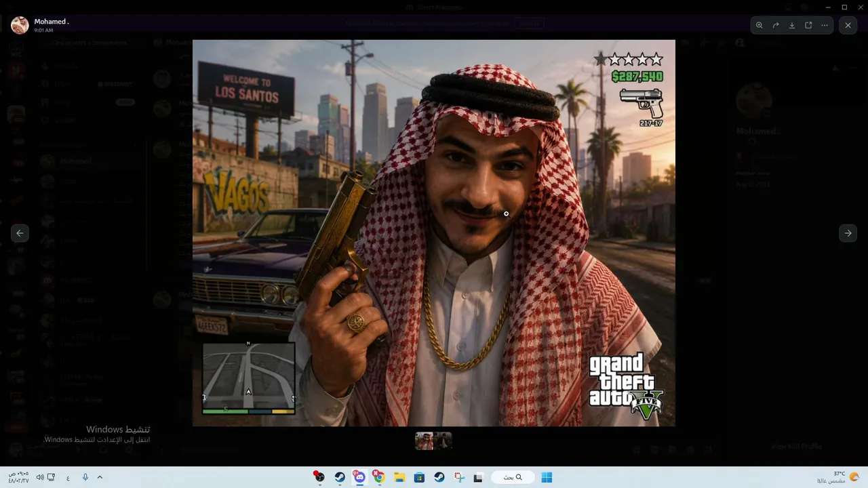The image size is (868, 488).
Task: Open the taskbar clock and date
Action: tap(18, 477)
